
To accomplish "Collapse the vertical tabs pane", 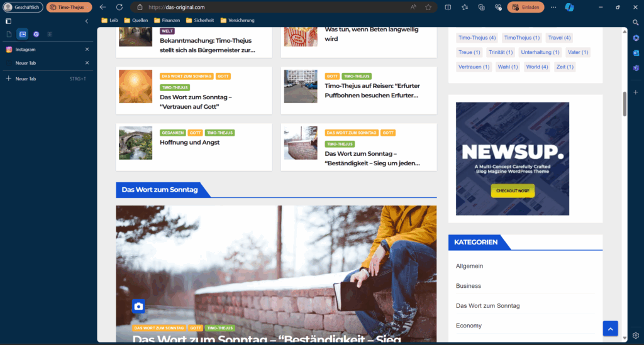I will (87, 21).
